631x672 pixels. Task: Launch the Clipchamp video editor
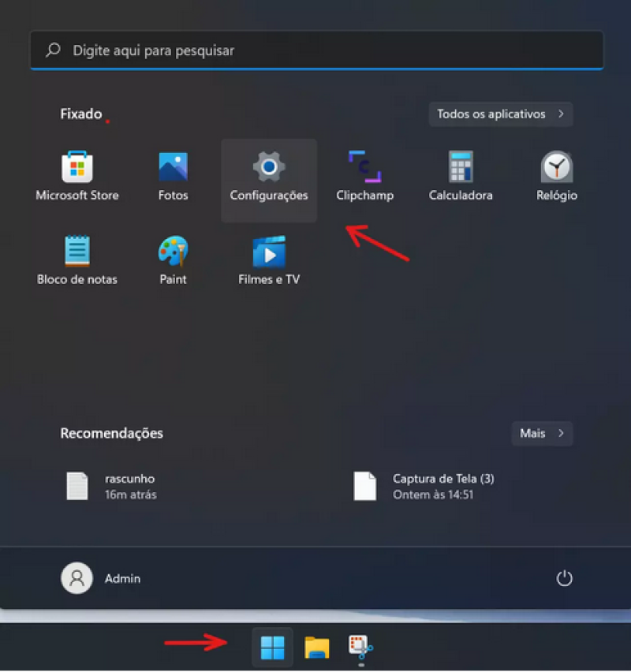pyautogui.click(x=364, y=177)
